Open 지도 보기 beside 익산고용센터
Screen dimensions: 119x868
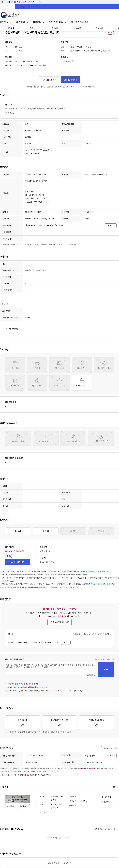click(x=111, y=756)
